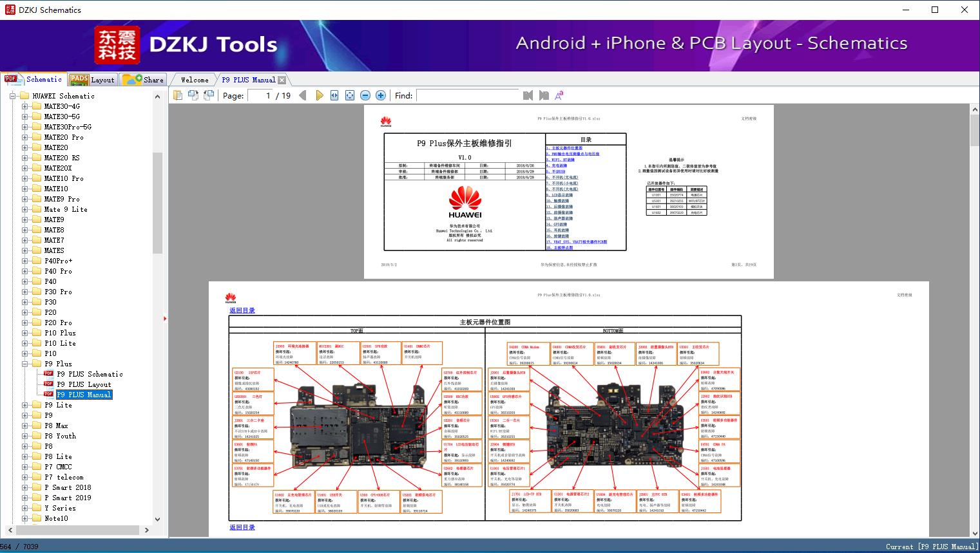
Task: Open P9 PLUS Layout from the tree
Action: click(x=84, y=384)
